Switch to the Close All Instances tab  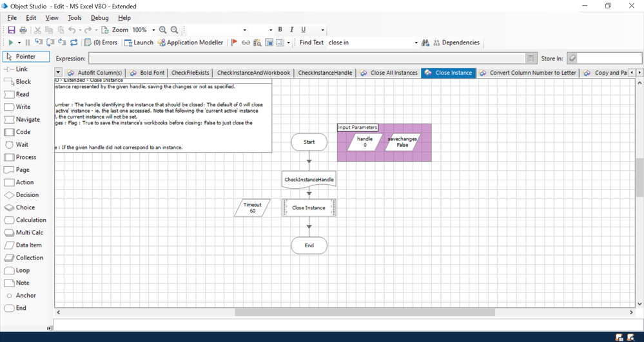click(x=389, y=73)
